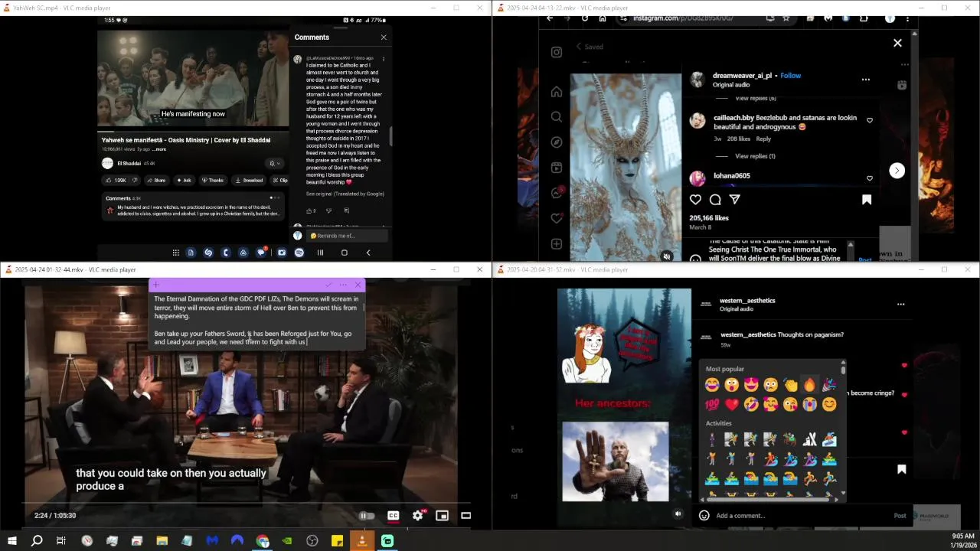Expand View replies (1) under cailleach.bby

pos(755,156)
